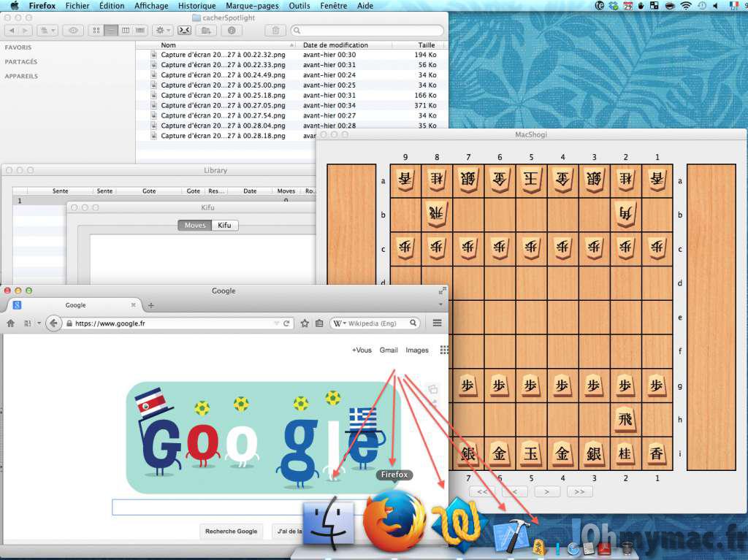Click the magnifier in Firefox search box
Viewport: 748px width, 560px height.
click(x=413, y=323)
